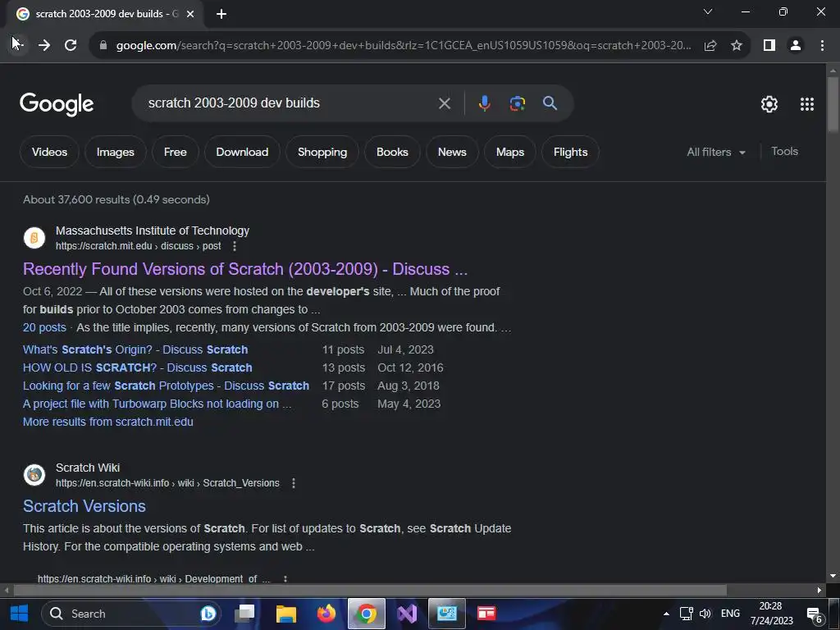The width and height of the screenshot is (840, 630).
Task: Open the Windows Start menu
Action: tap(19, 614)
